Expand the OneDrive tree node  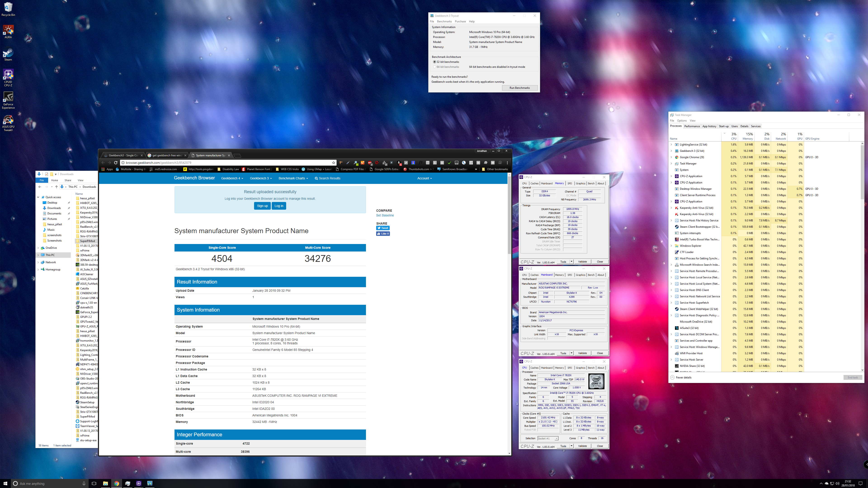[38, 248]
